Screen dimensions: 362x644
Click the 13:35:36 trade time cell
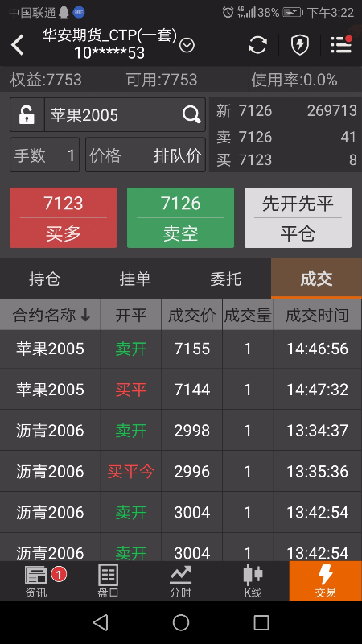[x=318, y=472]
